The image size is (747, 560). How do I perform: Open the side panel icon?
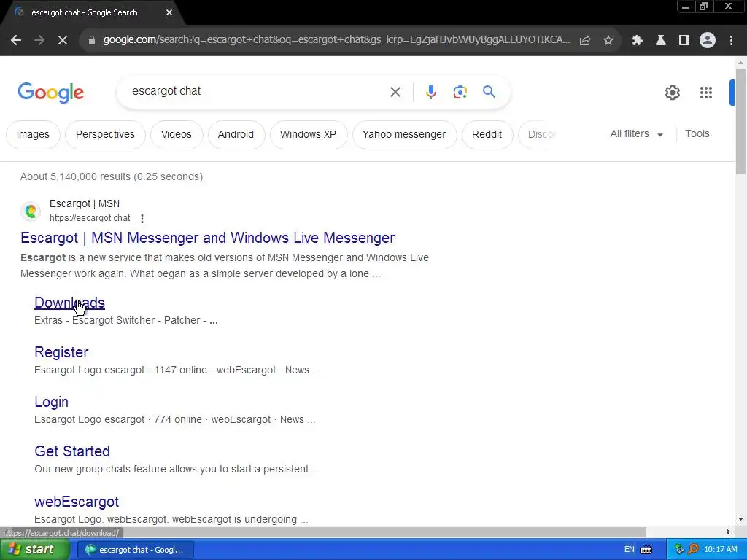684,41
